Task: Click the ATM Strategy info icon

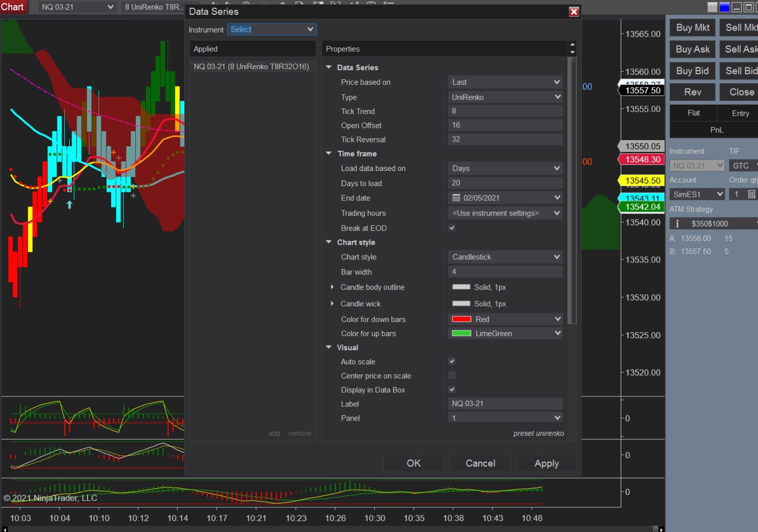Action: pyautogui.click(x=677, y=223)
